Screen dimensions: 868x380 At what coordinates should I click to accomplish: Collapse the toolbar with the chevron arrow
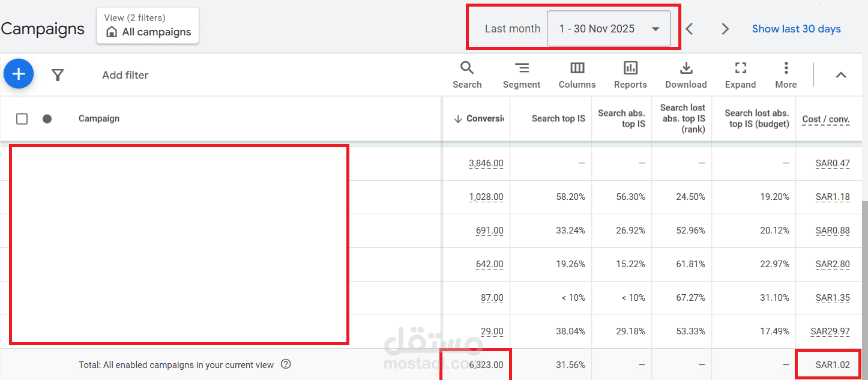click(841, 75)
